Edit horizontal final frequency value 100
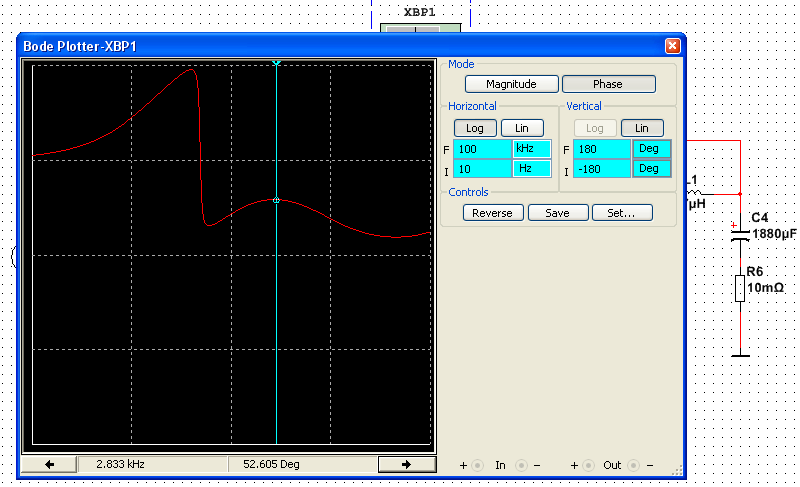The width and height of the screenshot is (800, 487). [x=482, y=149]
